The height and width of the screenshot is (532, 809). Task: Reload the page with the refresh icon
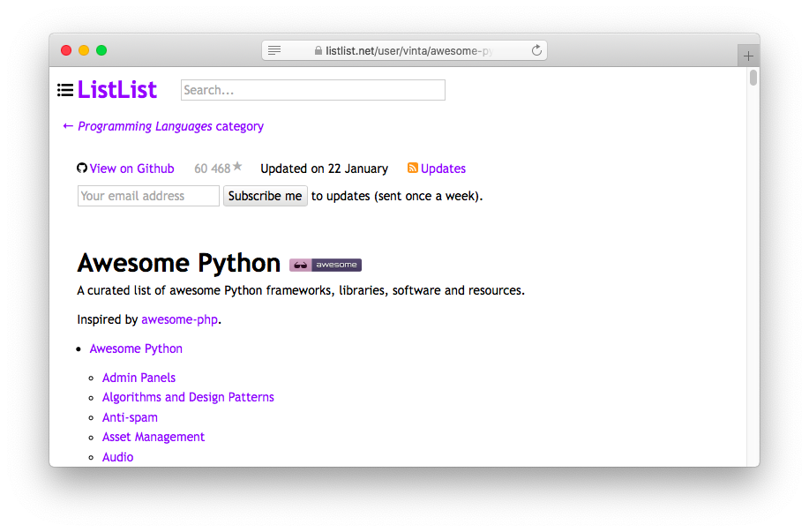point(536,51)
